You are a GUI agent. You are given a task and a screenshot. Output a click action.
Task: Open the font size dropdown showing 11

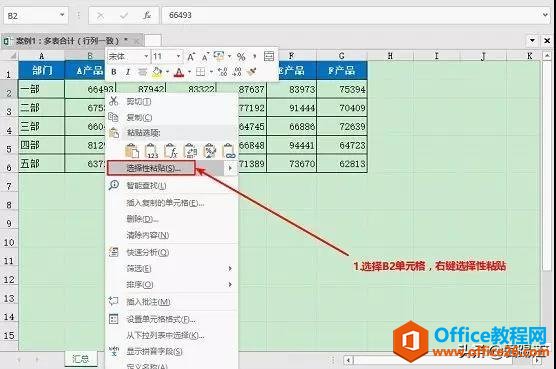tap(167, 56)
